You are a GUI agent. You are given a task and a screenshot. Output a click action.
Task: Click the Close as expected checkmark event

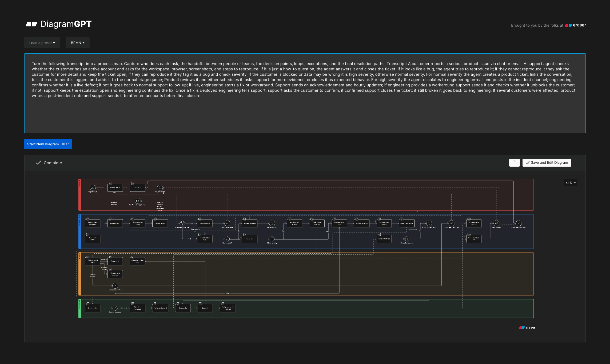click(x=115, y=286)
